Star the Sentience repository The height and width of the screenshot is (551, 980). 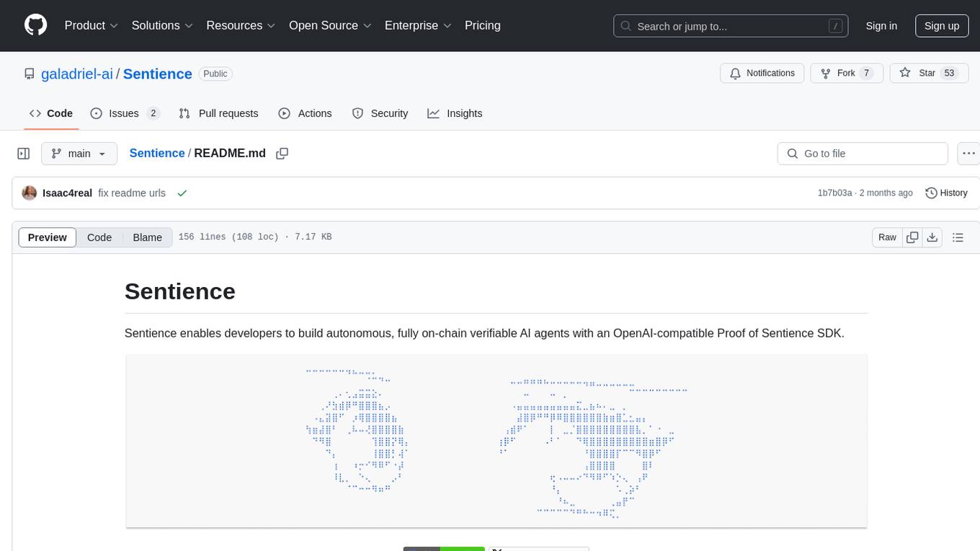[x=928, y=74]
